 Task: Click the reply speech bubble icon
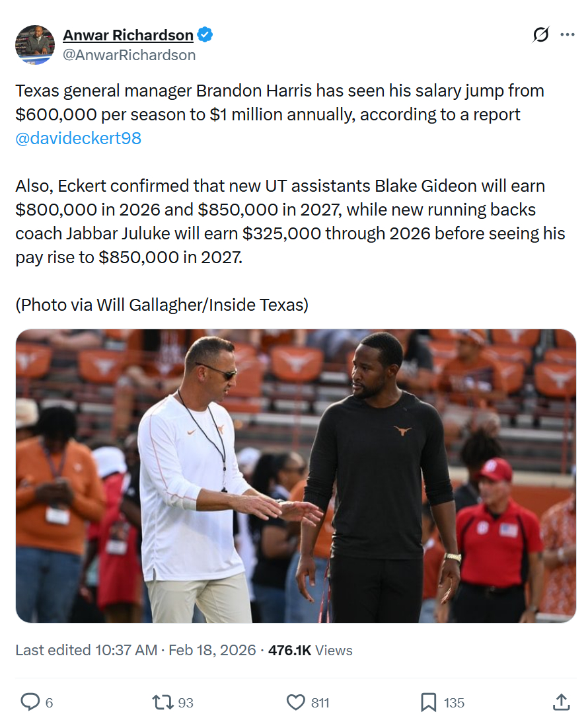[30, 702]
